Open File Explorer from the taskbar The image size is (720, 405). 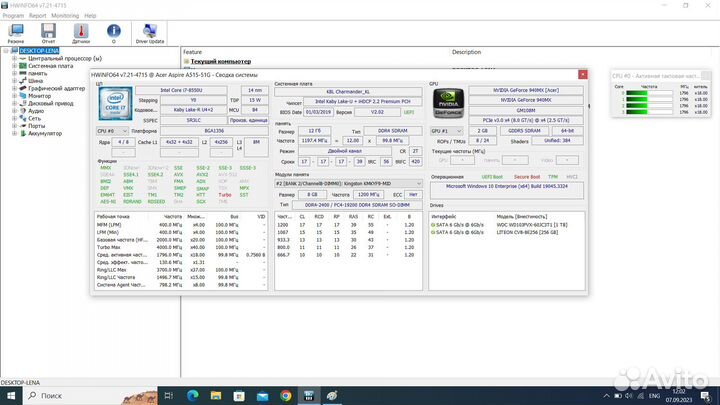click(x=216, y=395)
